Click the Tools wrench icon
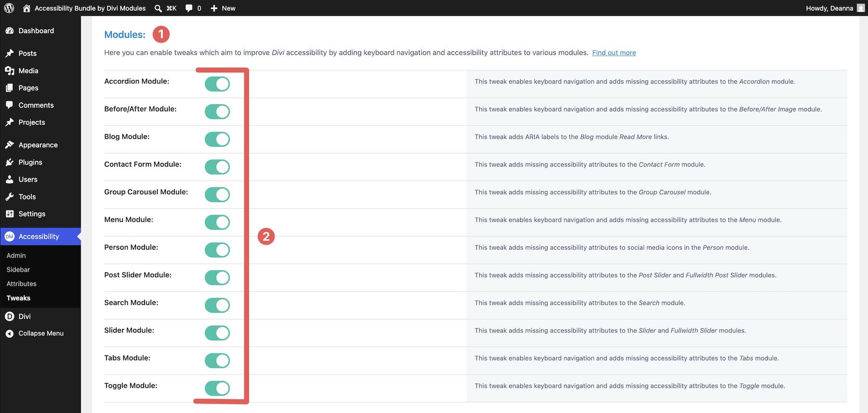This screenshot has width=868, height=413. tap(10, 197)
